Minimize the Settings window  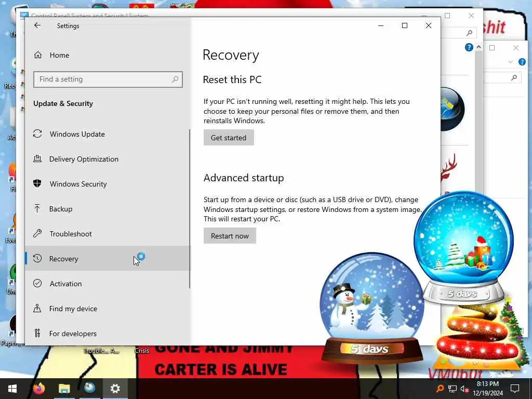tap(381, 26)
